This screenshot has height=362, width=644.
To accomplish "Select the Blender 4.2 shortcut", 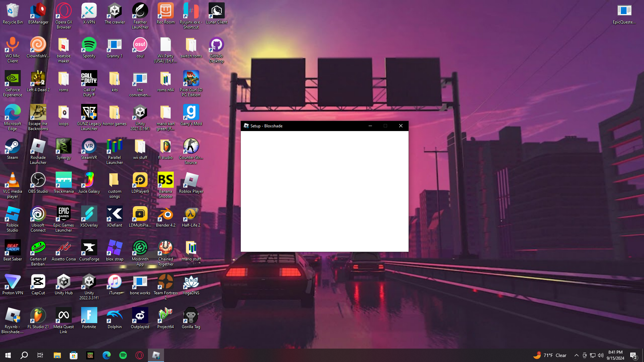I will click(x=165, y=214).
